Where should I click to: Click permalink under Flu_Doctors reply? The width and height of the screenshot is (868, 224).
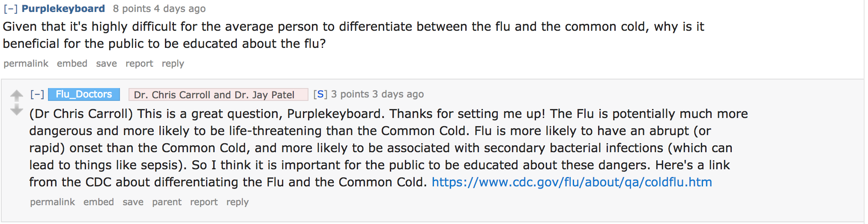(x=52, y=202)
